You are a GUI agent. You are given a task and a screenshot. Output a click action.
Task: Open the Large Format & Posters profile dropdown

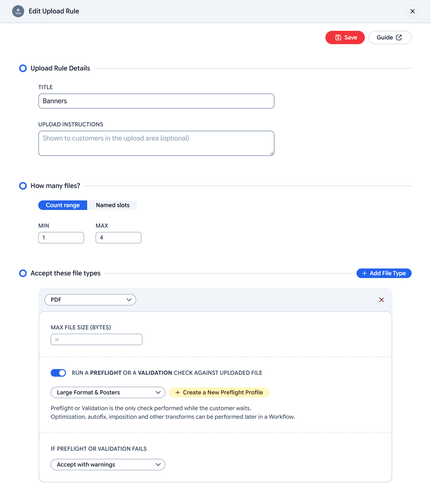108,392
